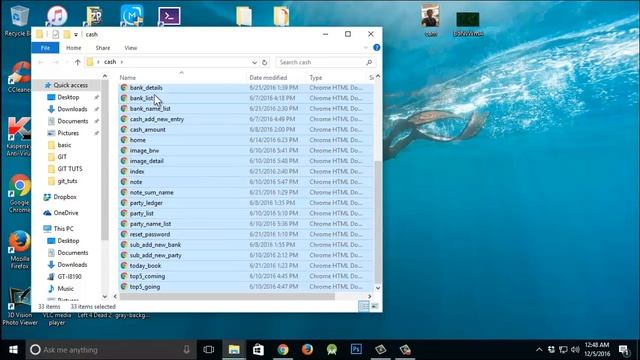Launch Kaspersky Anti-Virus from the desktop
Viewport: 640px width, 360px height.
19,137
